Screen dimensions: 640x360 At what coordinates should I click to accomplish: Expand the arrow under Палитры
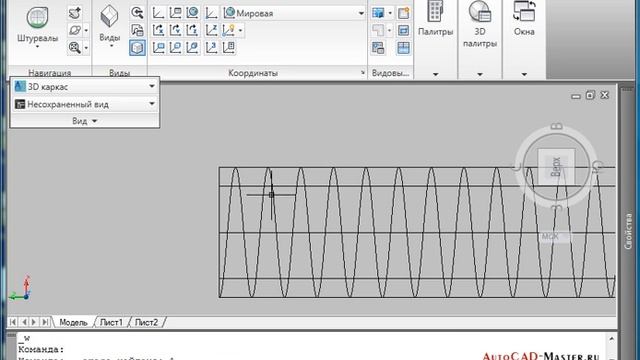(x=436, y=74)
